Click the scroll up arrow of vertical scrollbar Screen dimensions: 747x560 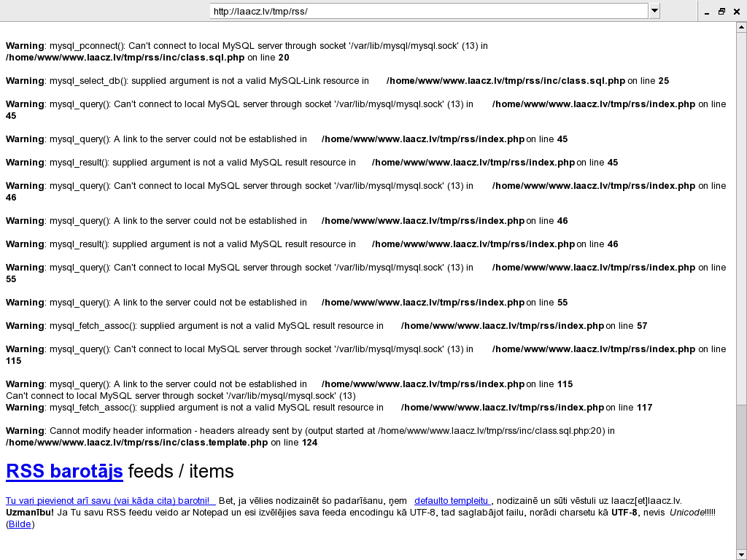click(x=741, y=28)
